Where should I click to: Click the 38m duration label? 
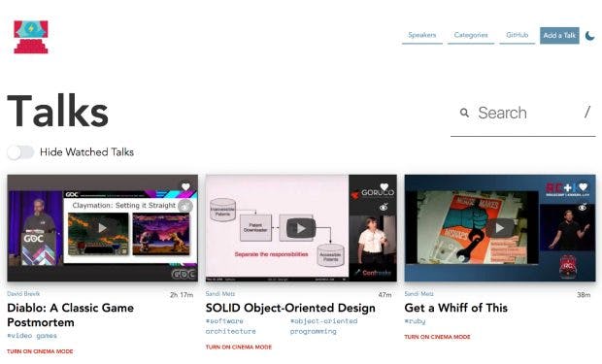tap(584, 295)
